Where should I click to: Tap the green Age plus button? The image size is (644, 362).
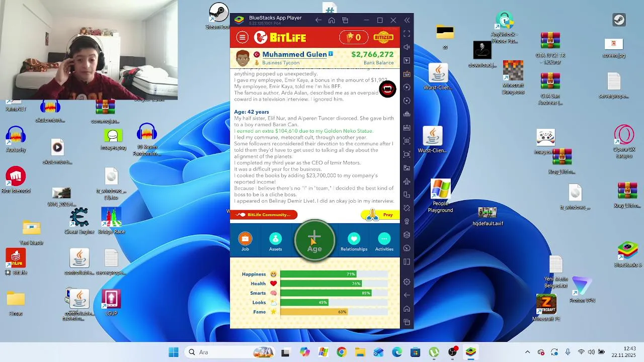314,240
